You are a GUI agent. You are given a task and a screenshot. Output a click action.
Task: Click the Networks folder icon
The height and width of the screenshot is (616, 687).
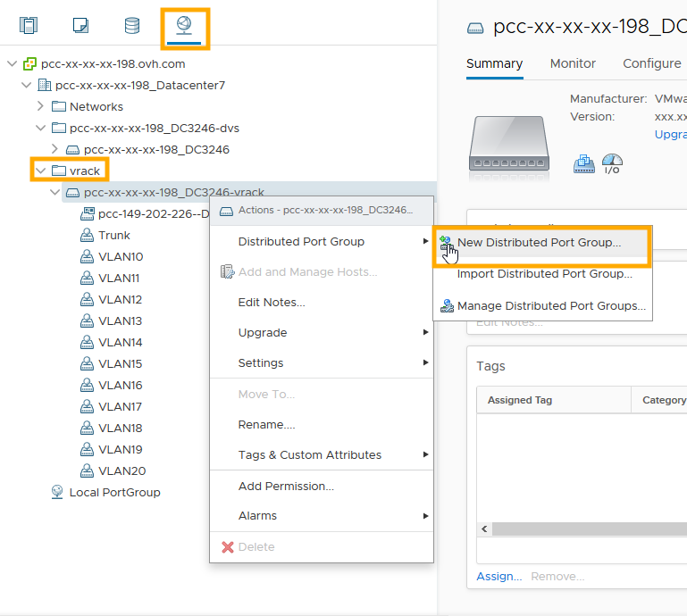(x=59, y=106)
